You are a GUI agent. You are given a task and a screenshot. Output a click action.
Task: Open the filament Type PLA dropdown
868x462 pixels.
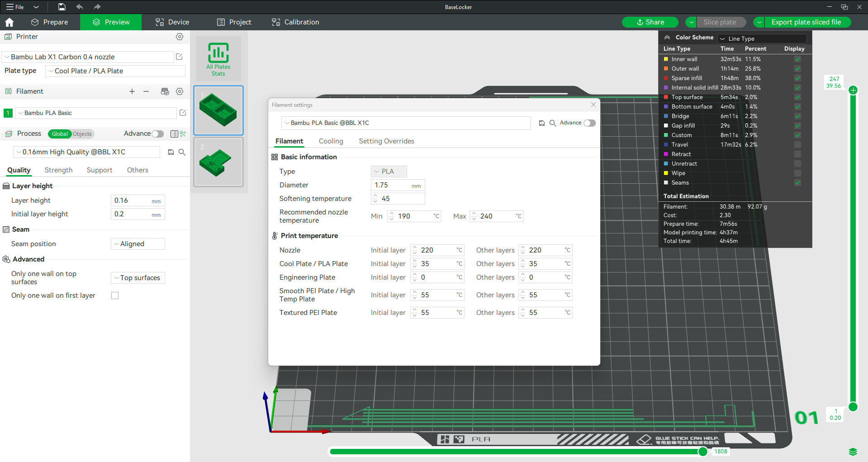click(389, 171)
